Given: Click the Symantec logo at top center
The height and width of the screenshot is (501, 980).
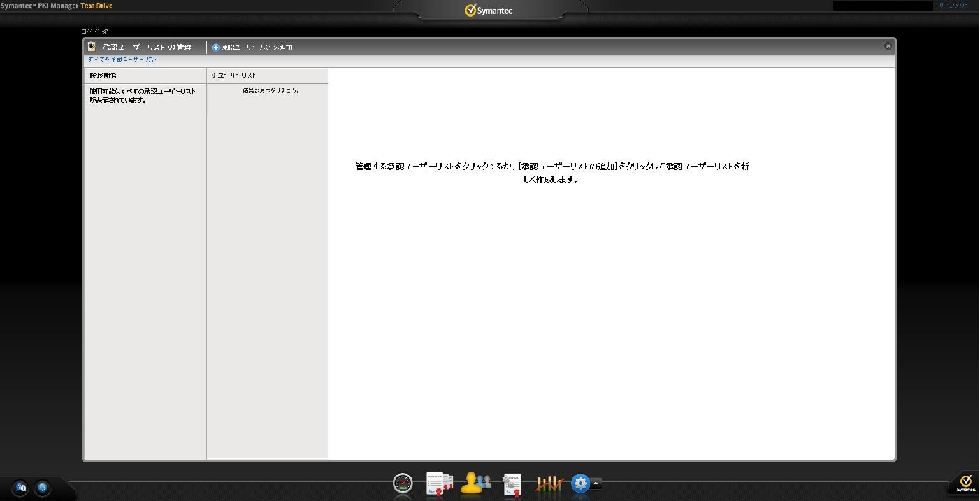Looking at the screenshot, I should [x=489, y=10].
